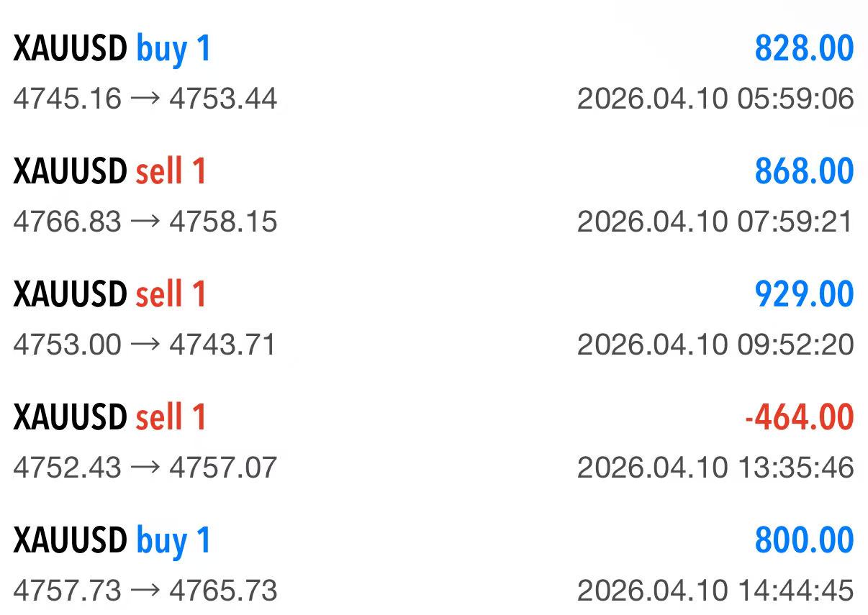Viewport: 868px width, 615px height.
Task: Click the red sell 1 label on the second trade
Action: click(168, 171)
